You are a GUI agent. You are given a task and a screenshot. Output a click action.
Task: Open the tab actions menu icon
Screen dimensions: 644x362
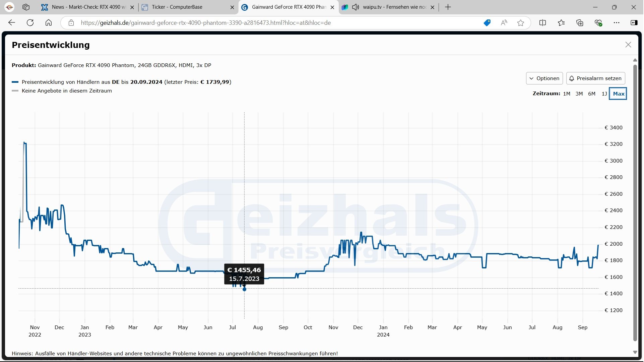click(26, 7)
